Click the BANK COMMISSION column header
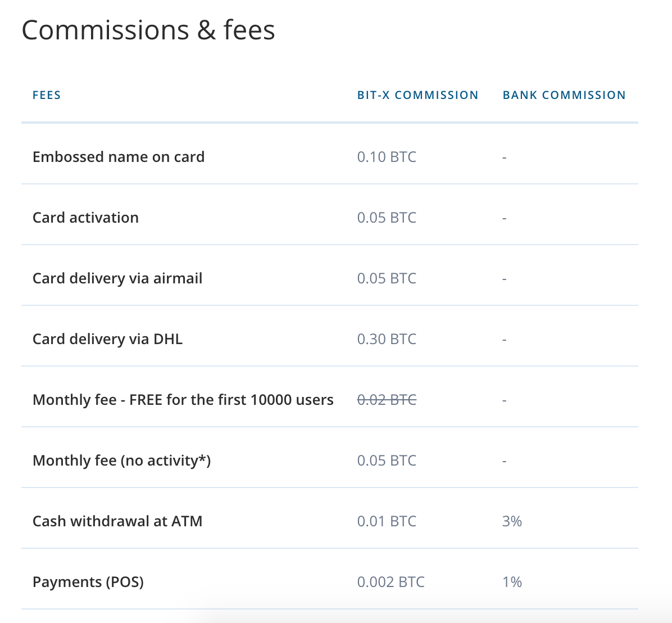 coord(564,95)
